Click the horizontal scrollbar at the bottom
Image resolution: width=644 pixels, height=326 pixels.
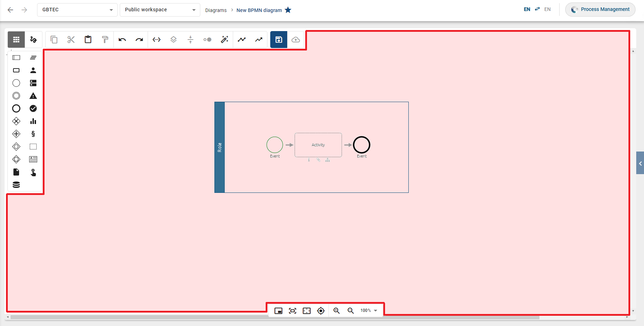click(x=275, y=317)
